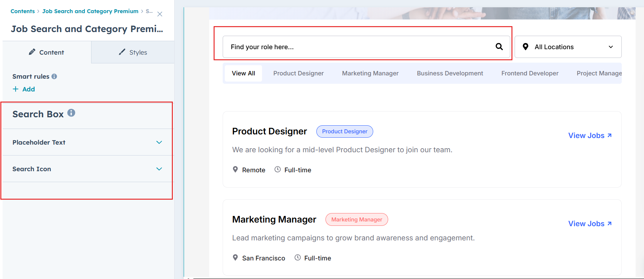Click the clock icon beside San Francisco job
Image resolution: width=644 pixels, height=279 pixels.
(298, 258)
